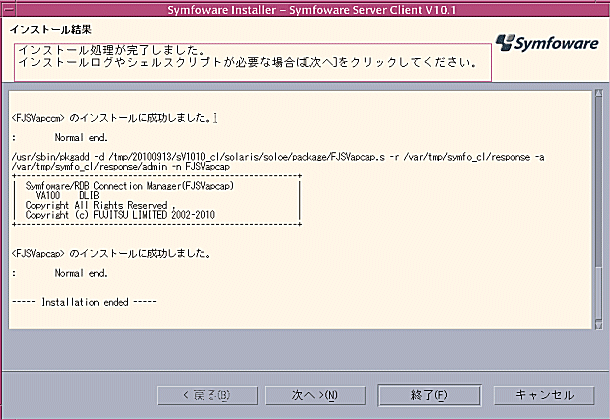Click the last 'Normal end.' log line

(81, 273)
